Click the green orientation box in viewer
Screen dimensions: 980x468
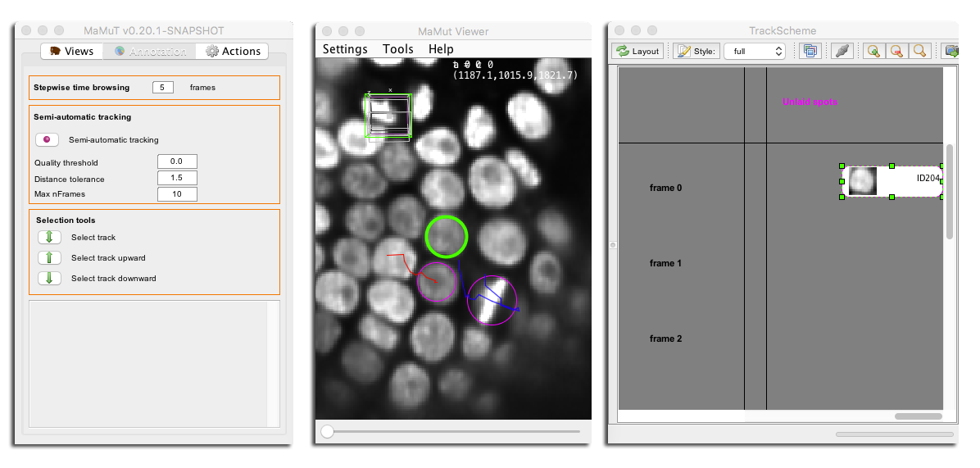tap(388, 116)
